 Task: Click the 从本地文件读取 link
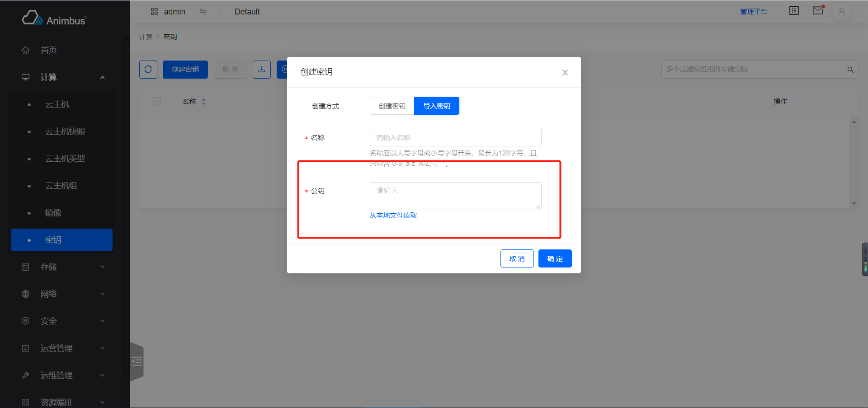393,215
